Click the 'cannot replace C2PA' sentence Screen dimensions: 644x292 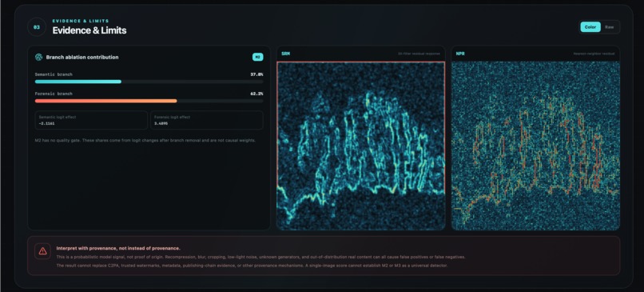click(252, 266)
